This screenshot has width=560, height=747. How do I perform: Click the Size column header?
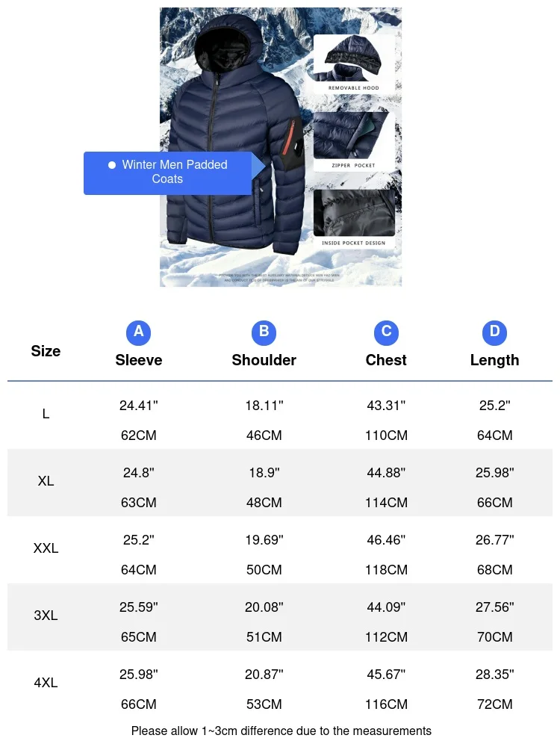tap(46, 351)
